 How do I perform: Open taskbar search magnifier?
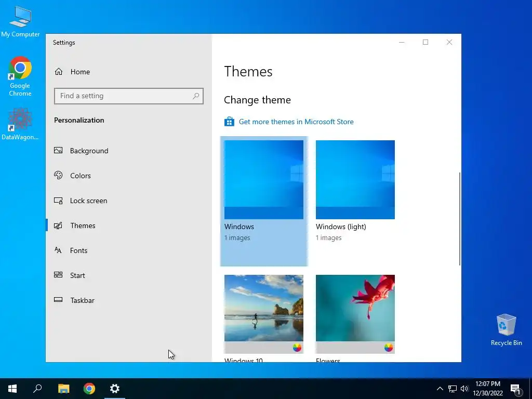pos(37,389)
